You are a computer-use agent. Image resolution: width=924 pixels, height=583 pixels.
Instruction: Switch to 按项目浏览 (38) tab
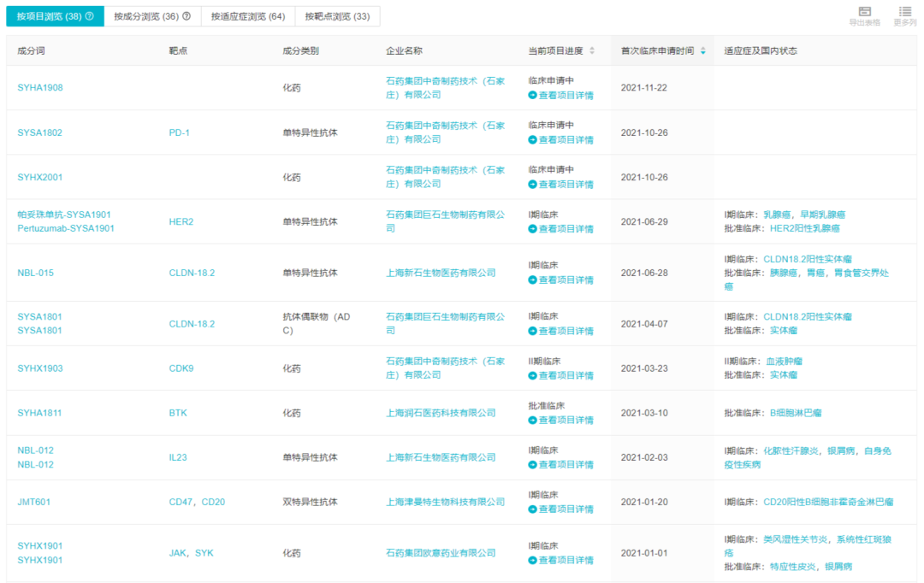(x=56, y=16)
